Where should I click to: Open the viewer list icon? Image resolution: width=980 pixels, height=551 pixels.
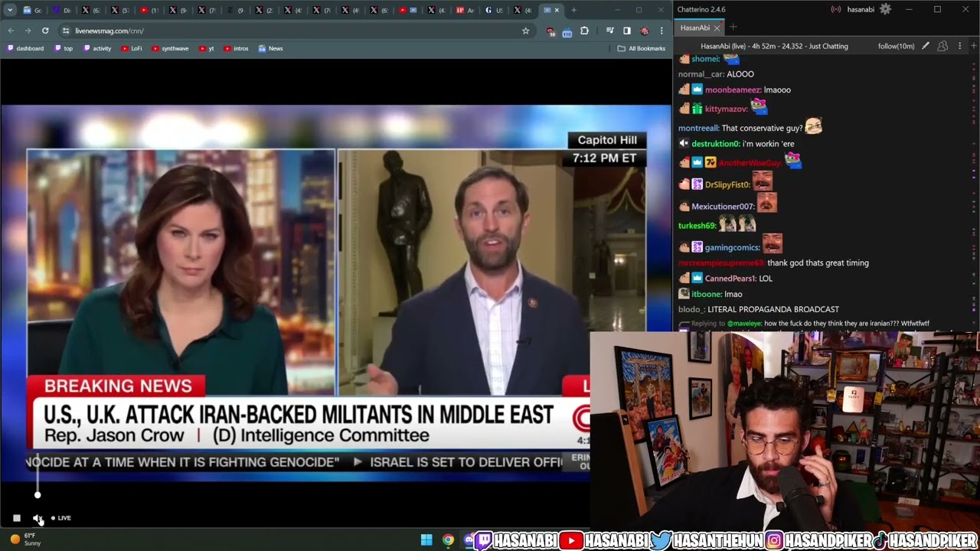(942, 46)
